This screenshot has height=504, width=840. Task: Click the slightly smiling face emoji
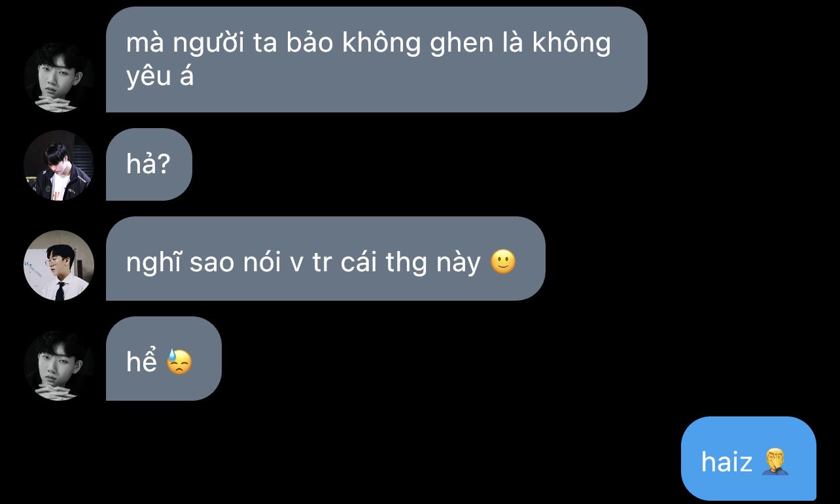(503, 262)
